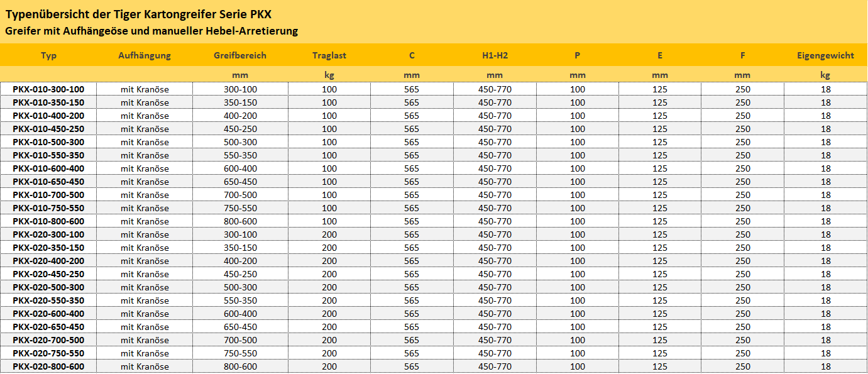Click the PKX-020-500-300 row label

click(x=48, y=287)
